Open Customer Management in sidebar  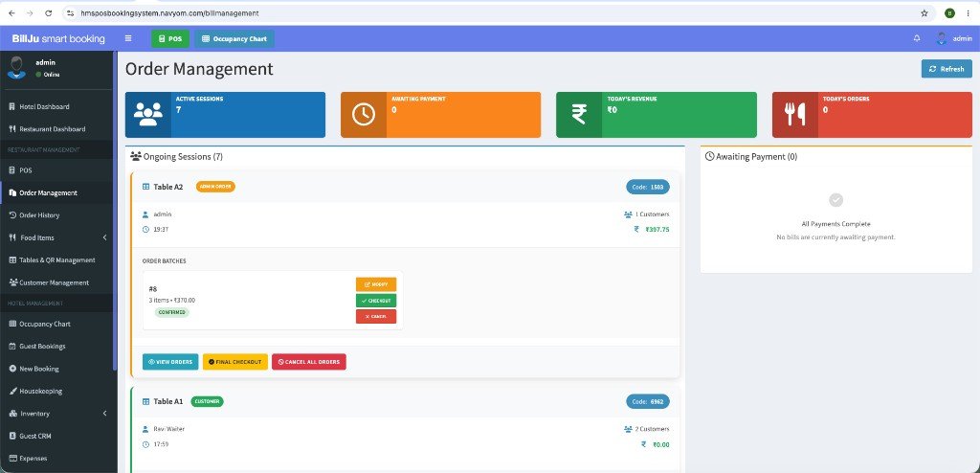click(x=56, y=282)
